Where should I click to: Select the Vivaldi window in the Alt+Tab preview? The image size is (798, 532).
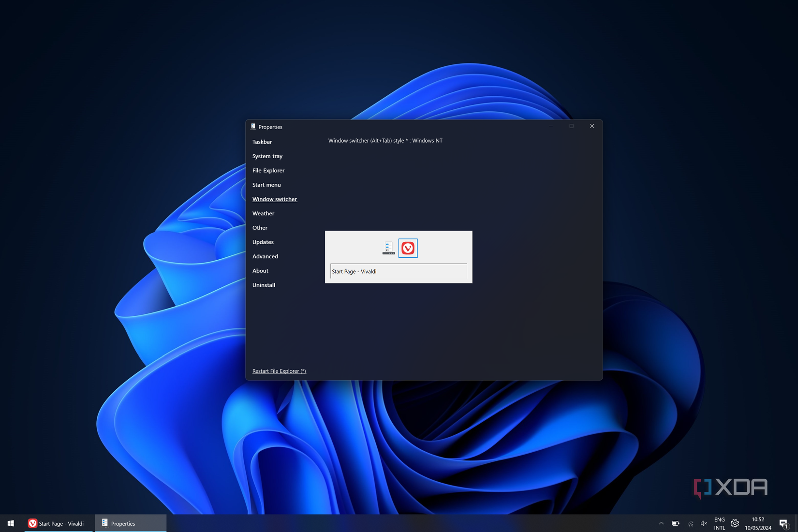point(408,248)
